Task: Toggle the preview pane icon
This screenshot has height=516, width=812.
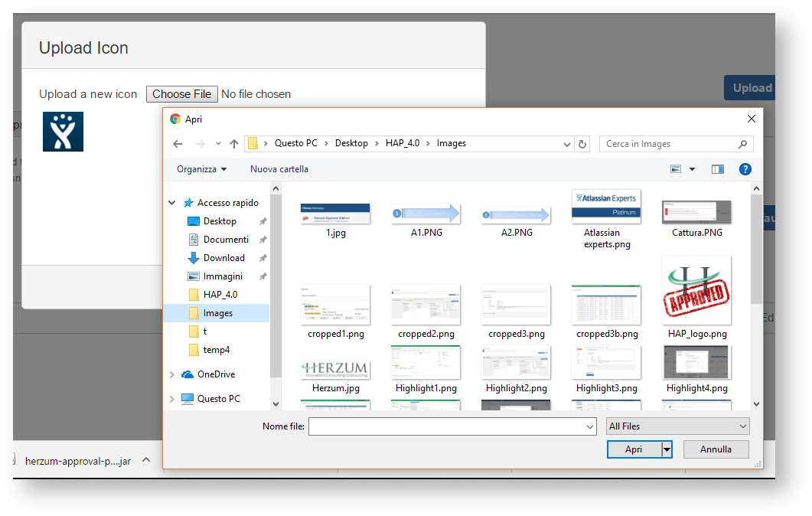Action: coord(717,169)
